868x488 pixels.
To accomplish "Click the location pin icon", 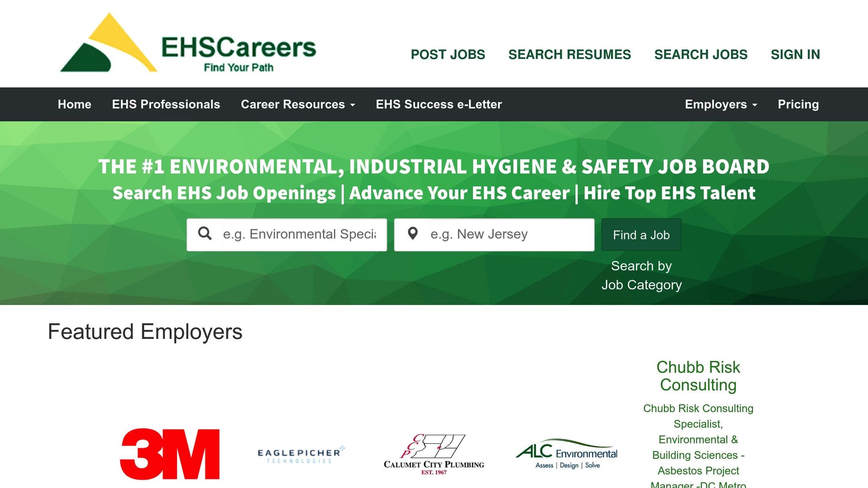I will point(412,234).
